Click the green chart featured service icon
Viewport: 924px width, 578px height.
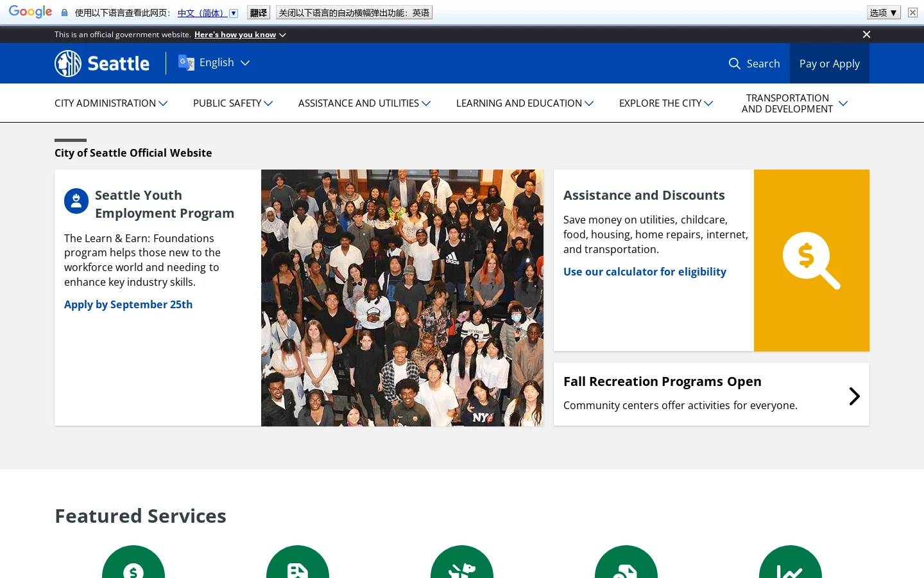(791, 562)
